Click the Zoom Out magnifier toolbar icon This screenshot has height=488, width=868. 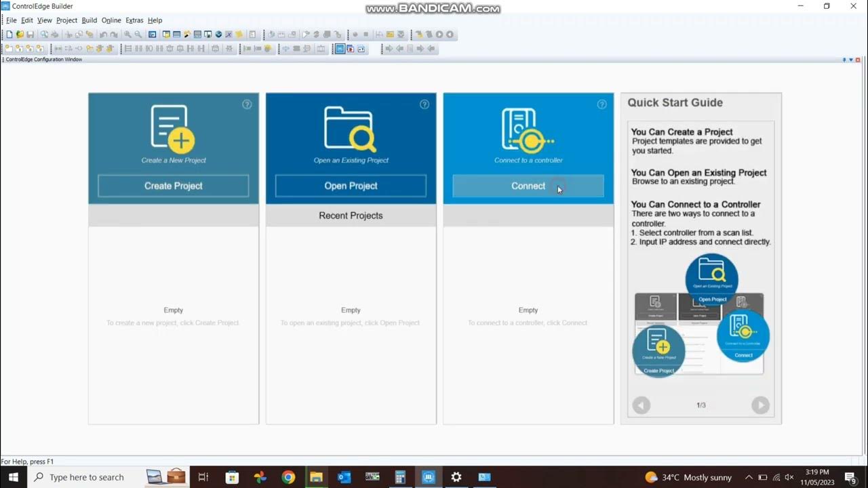coord(138,35)
